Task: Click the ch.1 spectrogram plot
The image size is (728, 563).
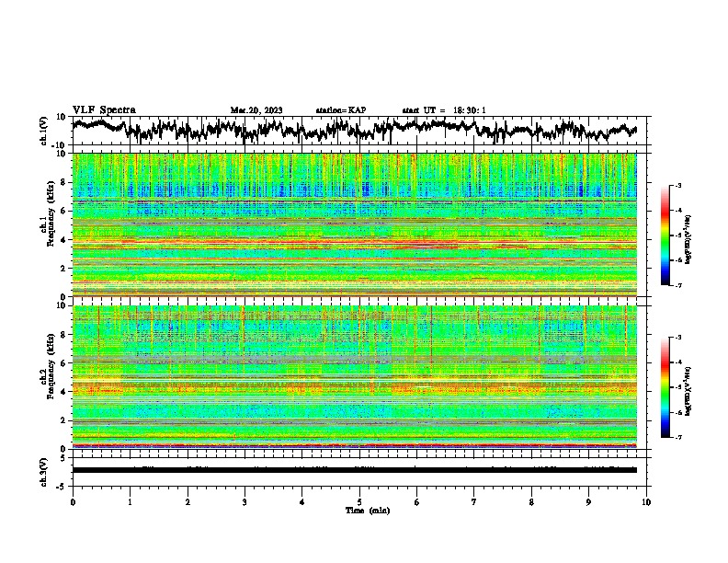Action: 355,224
